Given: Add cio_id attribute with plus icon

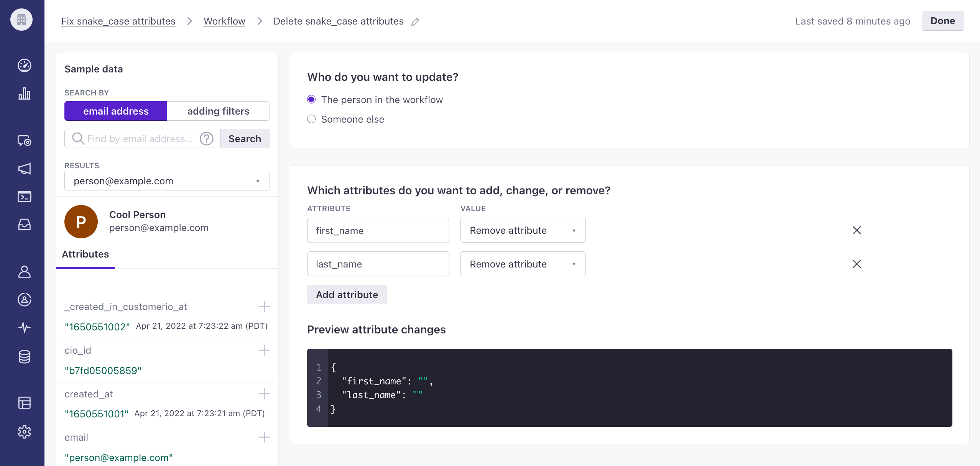Looking at the screenshot, I should point(265,350).
